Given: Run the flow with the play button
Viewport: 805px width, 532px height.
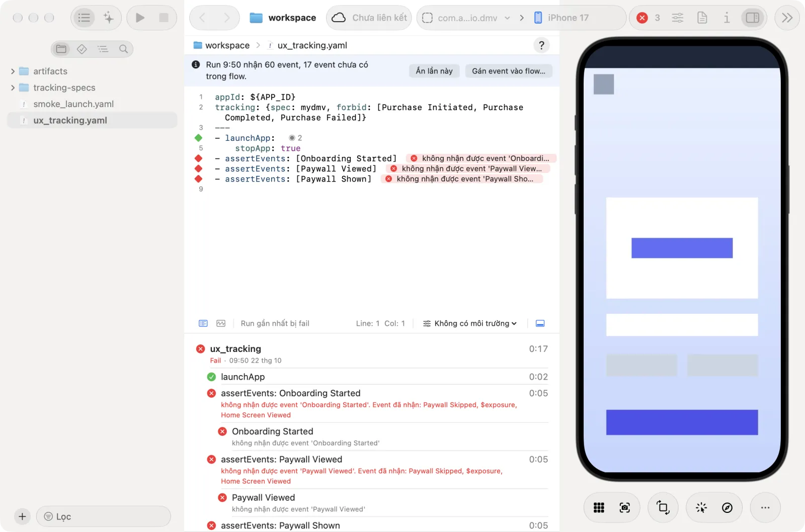Looking at the screenshot, I should point(140,18).
